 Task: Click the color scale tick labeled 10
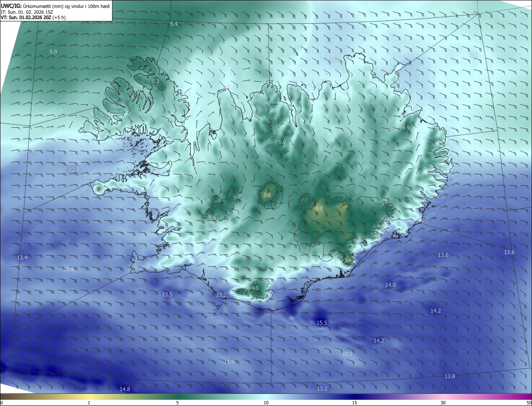tap(266, 403)
